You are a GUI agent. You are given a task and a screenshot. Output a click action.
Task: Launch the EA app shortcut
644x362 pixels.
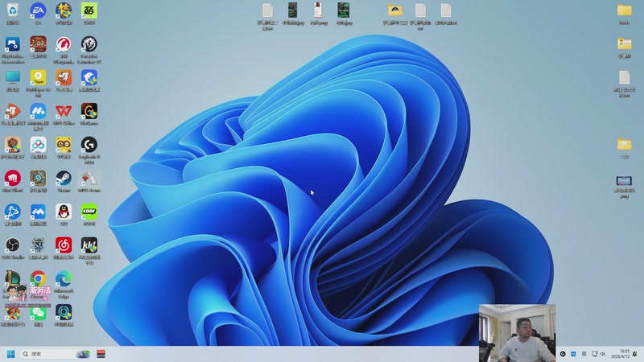tap(38, 10)
